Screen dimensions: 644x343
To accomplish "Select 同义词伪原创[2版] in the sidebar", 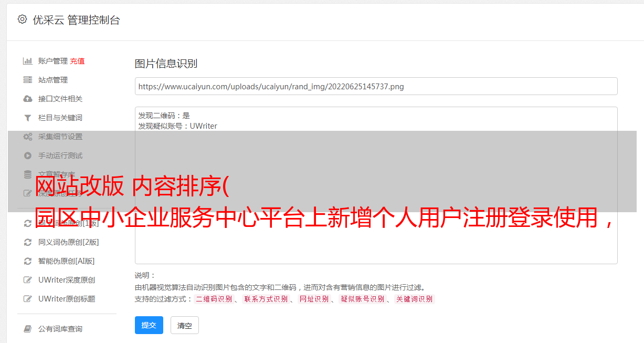I will coord(68,242).
